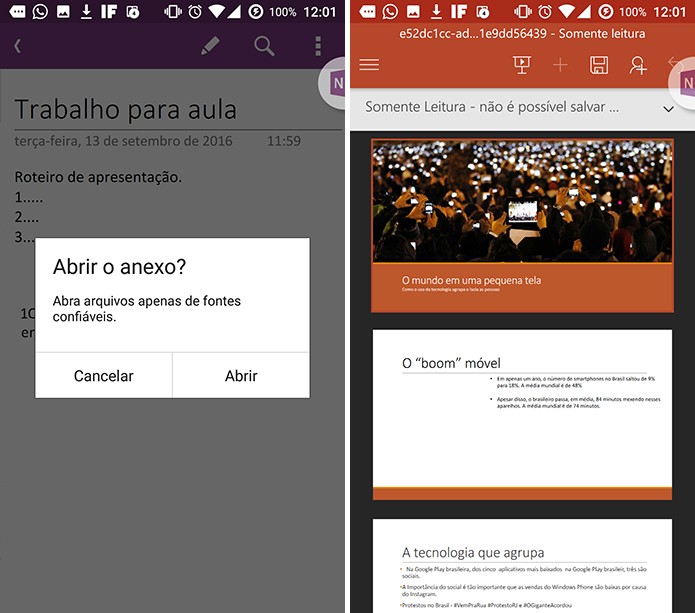The image size is (695, 613).
Task: Tap the undo arrow in PowerPoint toolbar
Action: tap(674, 63)
